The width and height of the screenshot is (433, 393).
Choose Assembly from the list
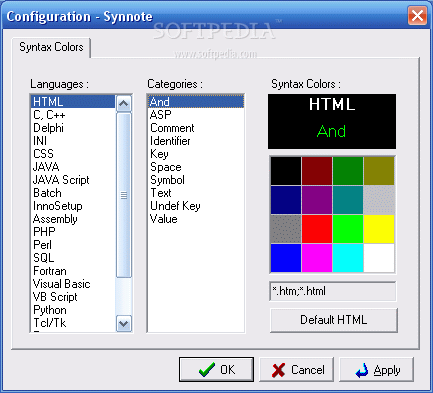pyautogui.click(x=73, y=219)
